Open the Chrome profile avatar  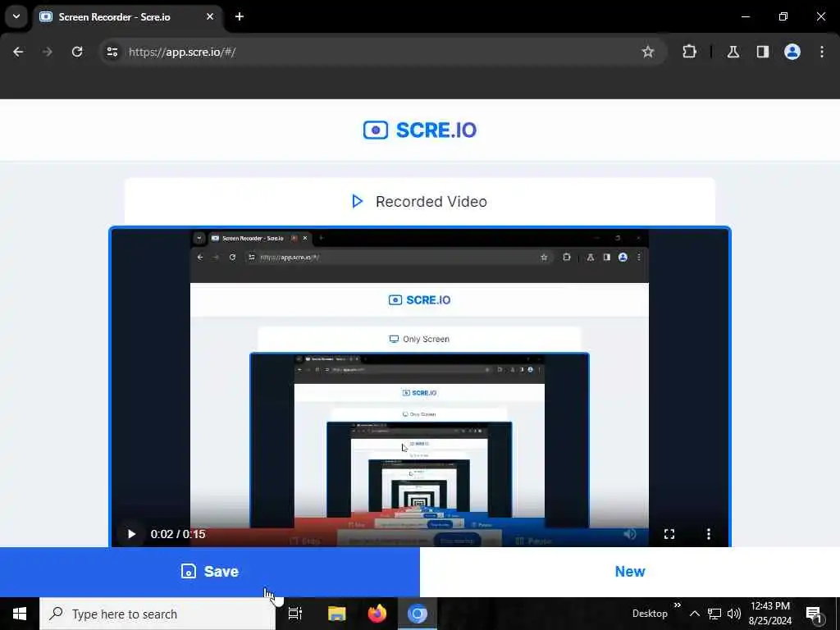click(792, 52)
